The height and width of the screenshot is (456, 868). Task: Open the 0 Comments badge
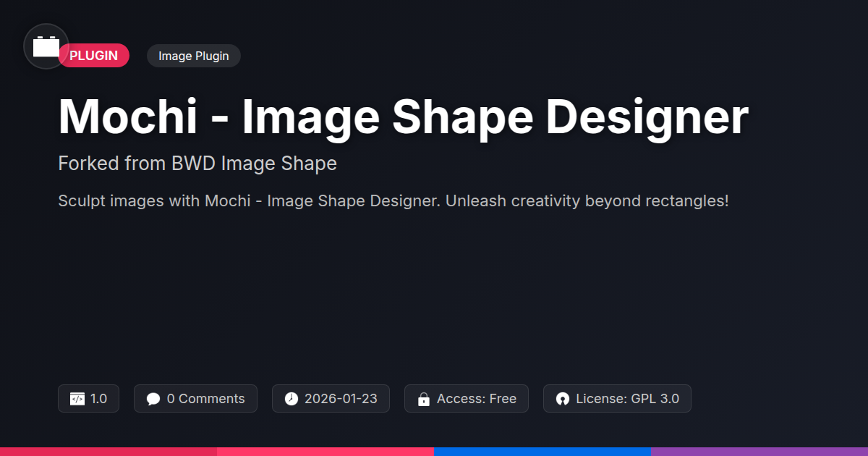pos(195,399)
